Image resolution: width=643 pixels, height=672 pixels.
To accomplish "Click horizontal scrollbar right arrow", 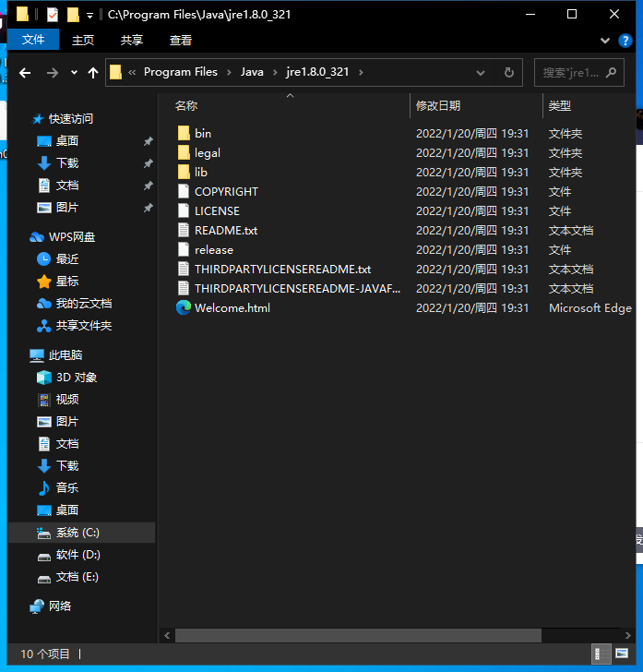I will point(627,635).
